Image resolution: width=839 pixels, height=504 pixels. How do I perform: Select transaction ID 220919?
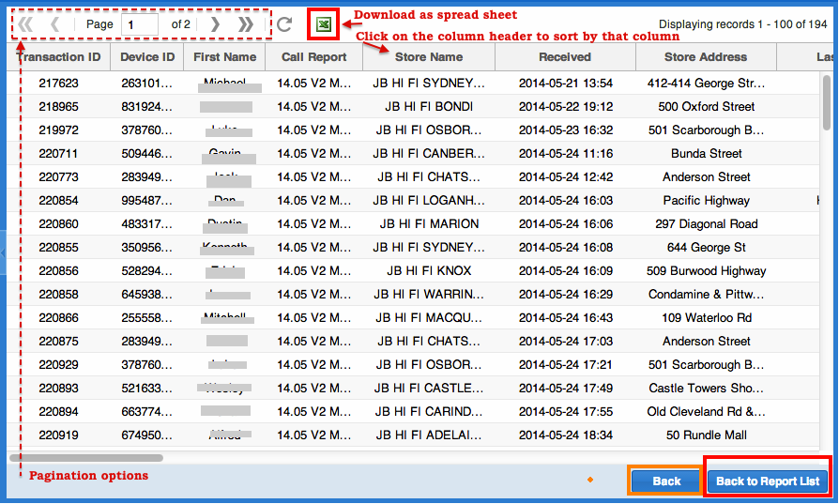[58, 435]
